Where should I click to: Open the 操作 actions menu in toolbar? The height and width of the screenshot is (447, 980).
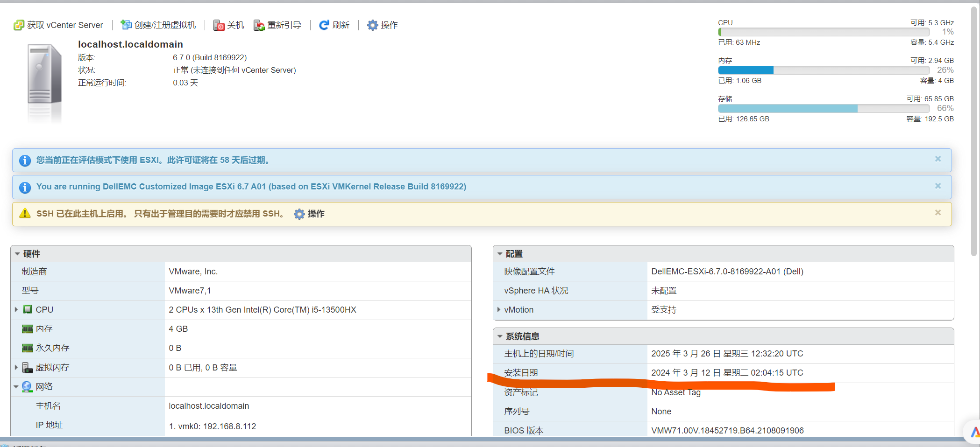pyautogui.click(x=383, y=25)
